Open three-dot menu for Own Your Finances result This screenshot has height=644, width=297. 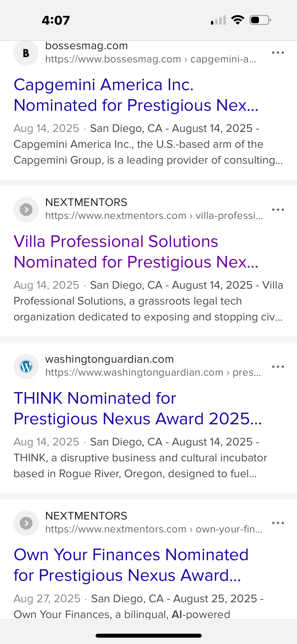[278, 523]
